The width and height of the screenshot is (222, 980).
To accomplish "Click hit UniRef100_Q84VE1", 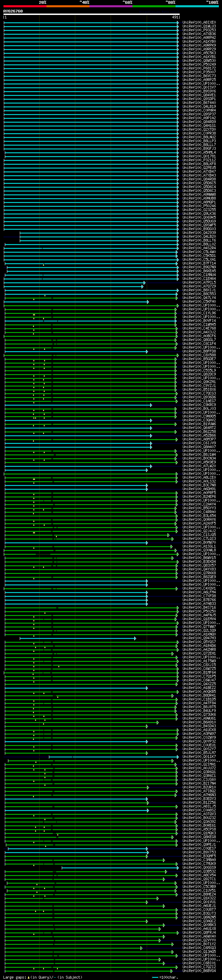I will click(199, 95).
